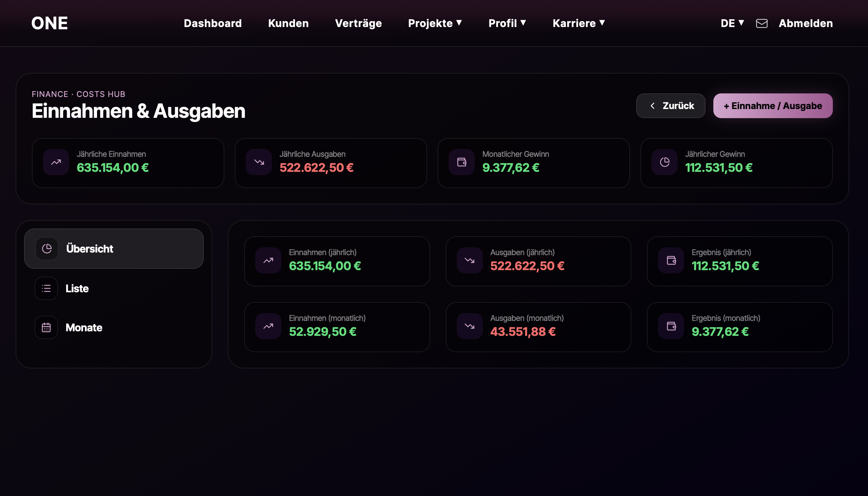
Task: Click the calendar icon beside Monate
Action: point(46,327)
